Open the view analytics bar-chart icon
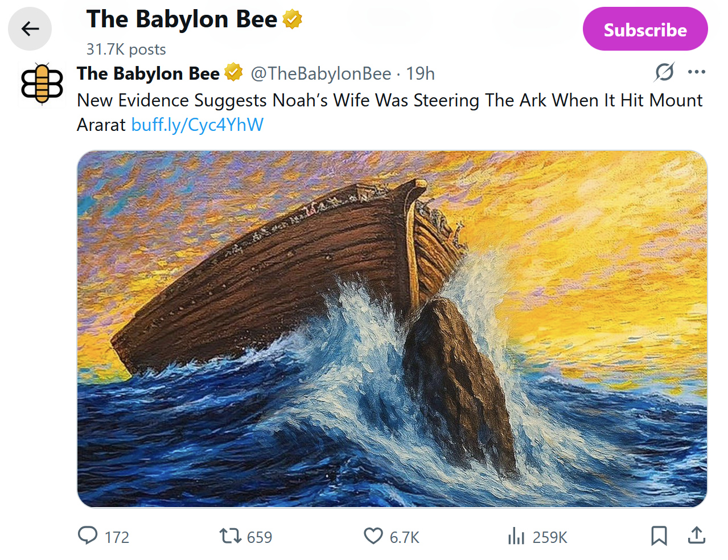 pos(516,536)
